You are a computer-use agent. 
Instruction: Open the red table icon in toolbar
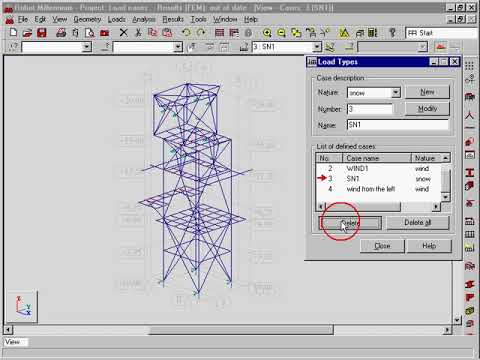219,32
